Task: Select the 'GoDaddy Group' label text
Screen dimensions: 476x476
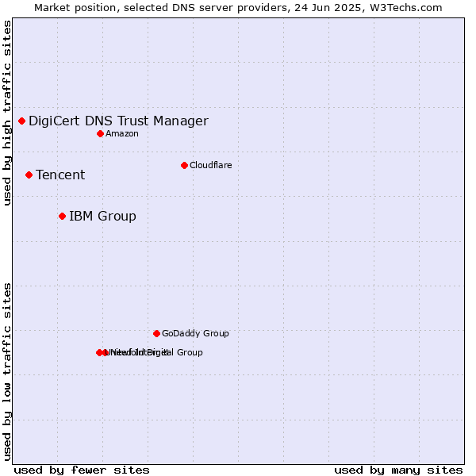Action: point(195,334)
